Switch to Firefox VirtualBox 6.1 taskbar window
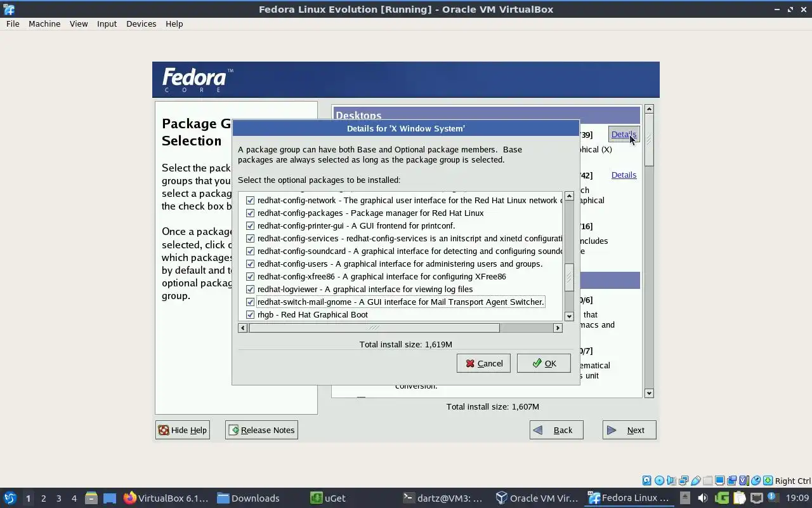Image resolution: width=812 pixels, height=508 pixels. point(166,498)
